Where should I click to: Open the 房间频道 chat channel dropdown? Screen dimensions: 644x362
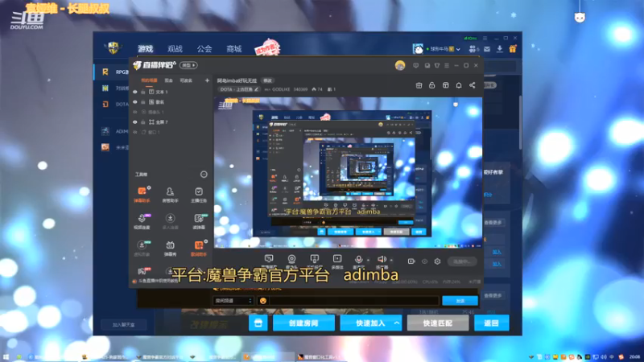pos(233,301)
